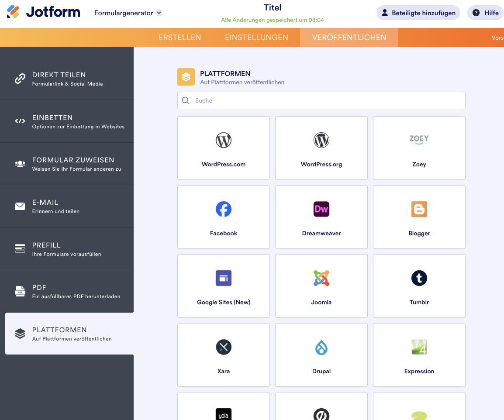Click the form title "Titel"
The height and width of the screenshot is (420, 504).
[x=273, y=8]
